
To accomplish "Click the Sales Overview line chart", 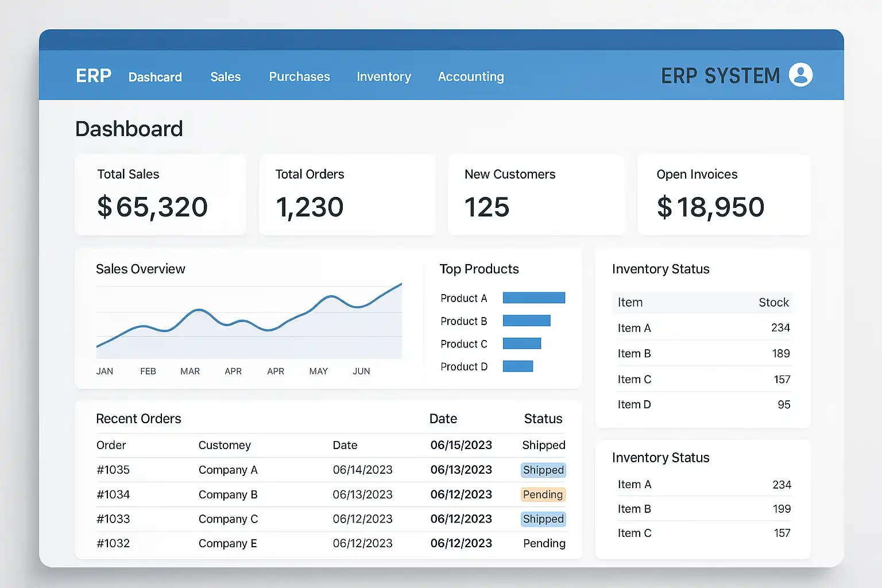I will pyautogui.click(x=249, y=322).
